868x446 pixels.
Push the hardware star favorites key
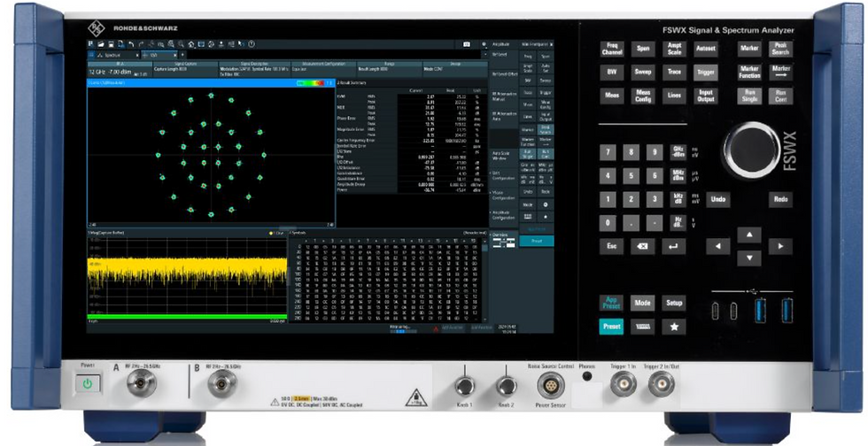(674, 327)
